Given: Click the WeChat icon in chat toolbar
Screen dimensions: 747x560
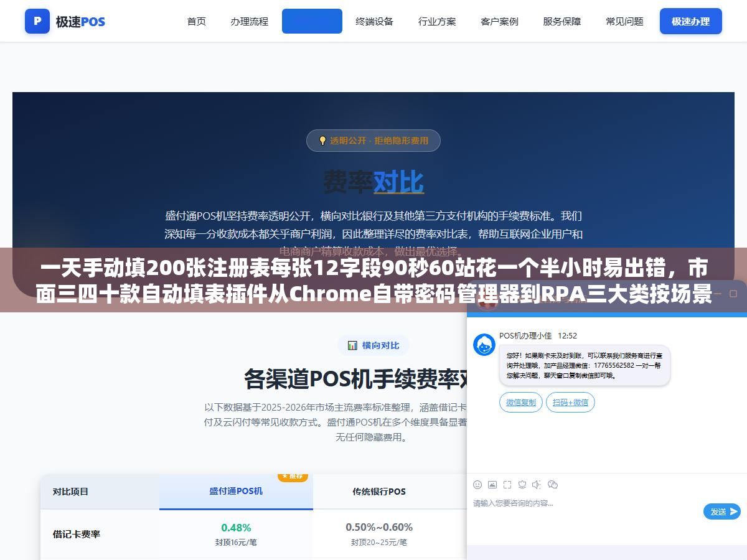Looking at the screenshot, I should point(553,485).
